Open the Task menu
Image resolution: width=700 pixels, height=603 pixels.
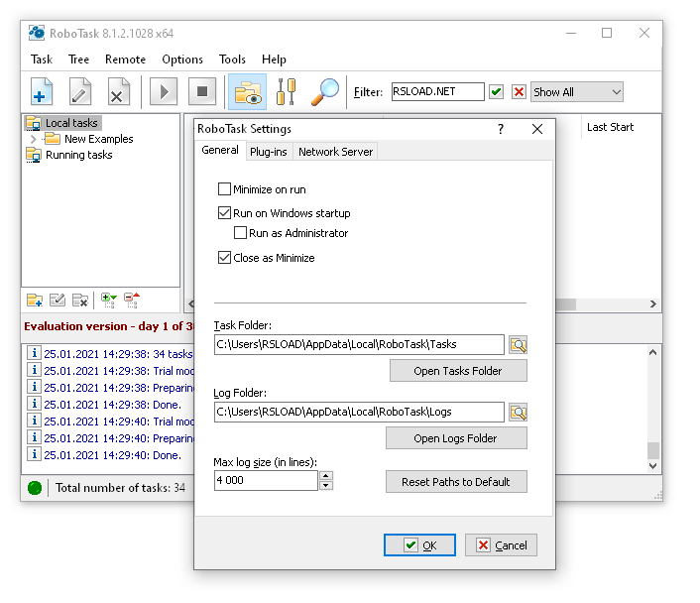[42, 60]
